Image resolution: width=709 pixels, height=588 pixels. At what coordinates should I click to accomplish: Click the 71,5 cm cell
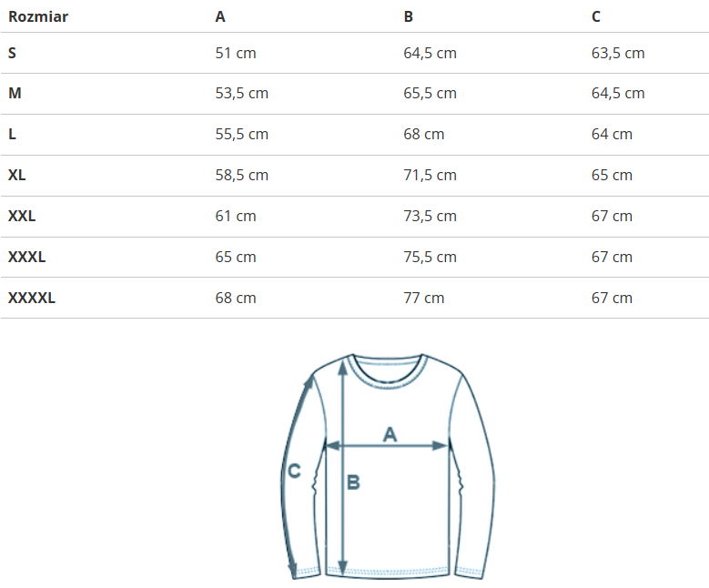click(x=430, y=175)
